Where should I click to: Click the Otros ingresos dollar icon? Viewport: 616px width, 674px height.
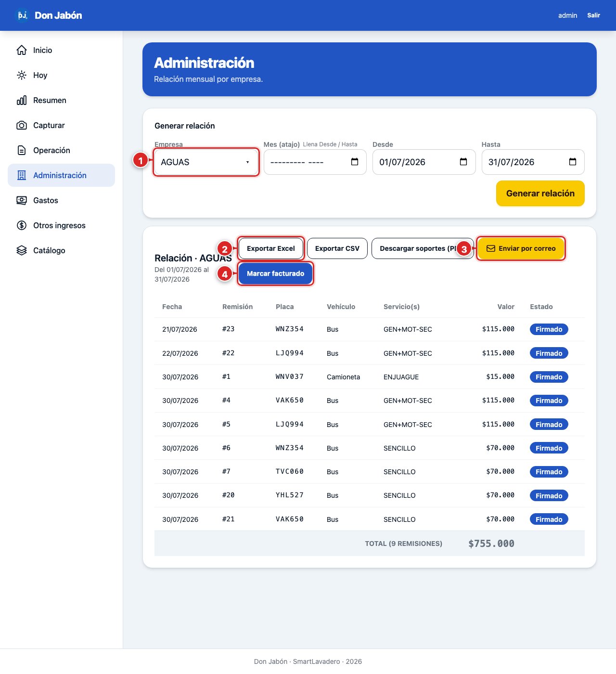point(22,225)
